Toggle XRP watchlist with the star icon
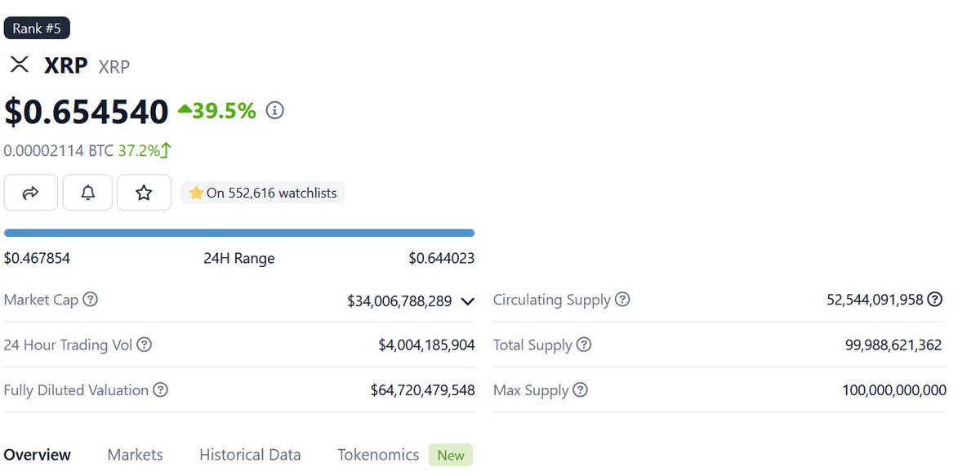 point(144,193)
